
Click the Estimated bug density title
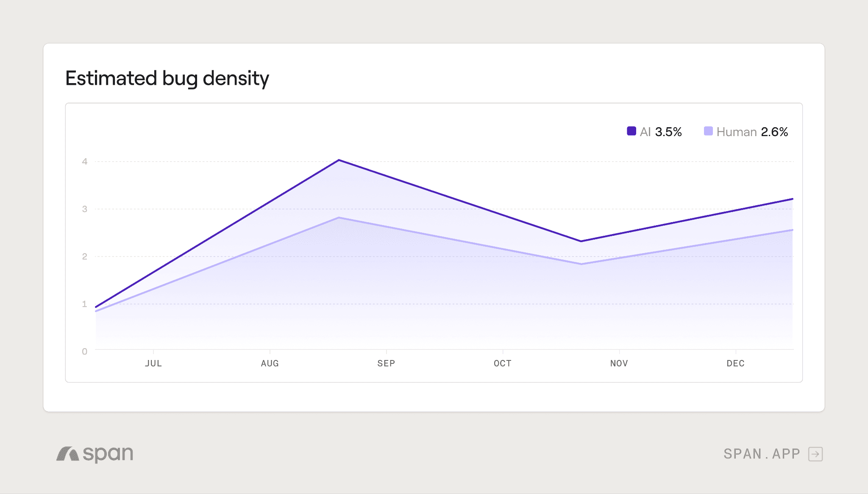click(x=167, y=78)
